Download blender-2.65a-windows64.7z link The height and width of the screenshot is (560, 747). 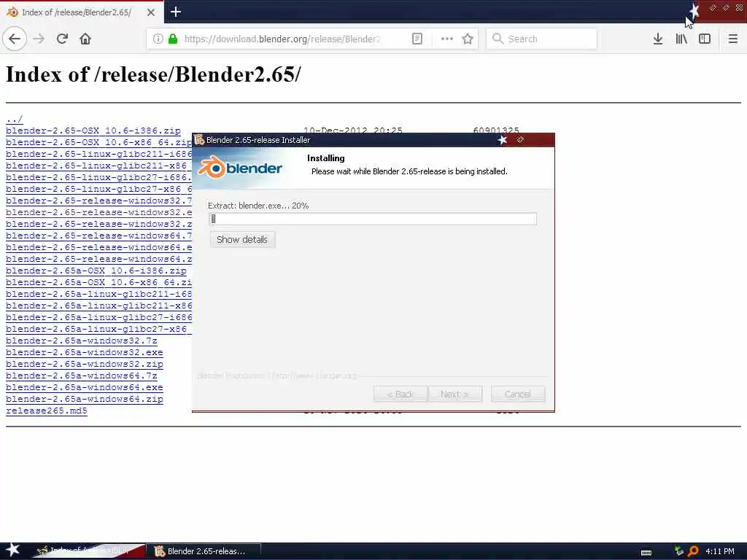pos(82,376)
